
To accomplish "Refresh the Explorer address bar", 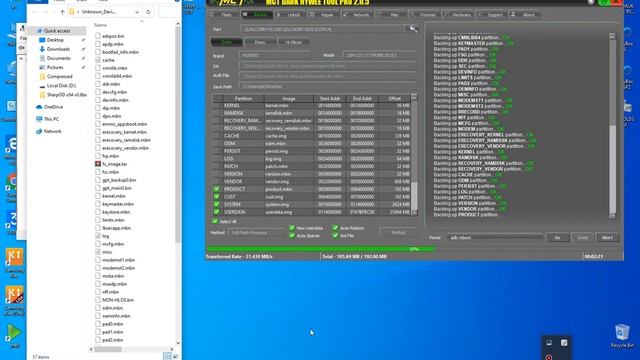I will pos(149,12).
